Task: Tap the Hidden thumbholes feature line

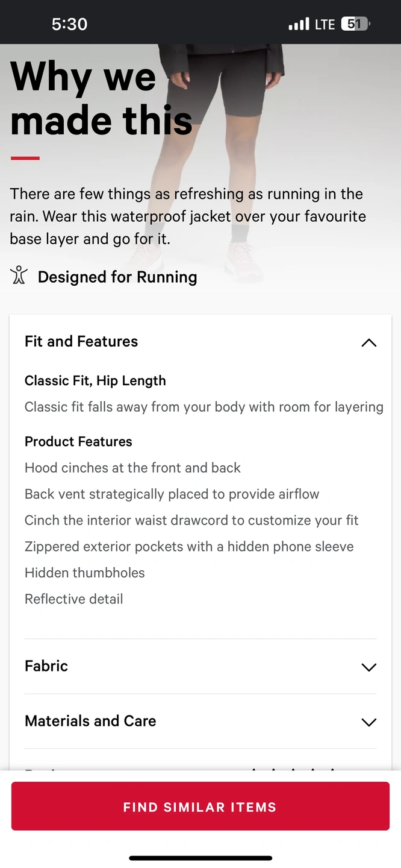Action: (85, 573)
